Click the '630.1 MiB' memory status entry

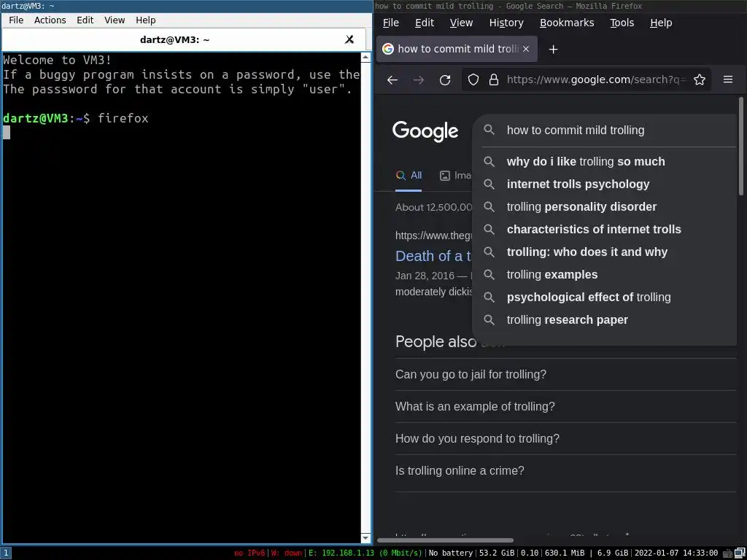(565, 553)
